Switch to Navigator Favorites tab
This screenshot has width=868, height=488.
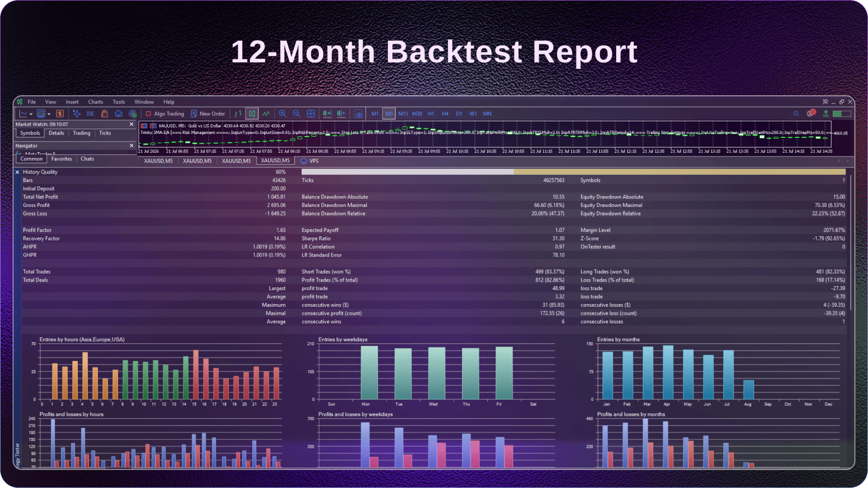(x=61, y=159)
